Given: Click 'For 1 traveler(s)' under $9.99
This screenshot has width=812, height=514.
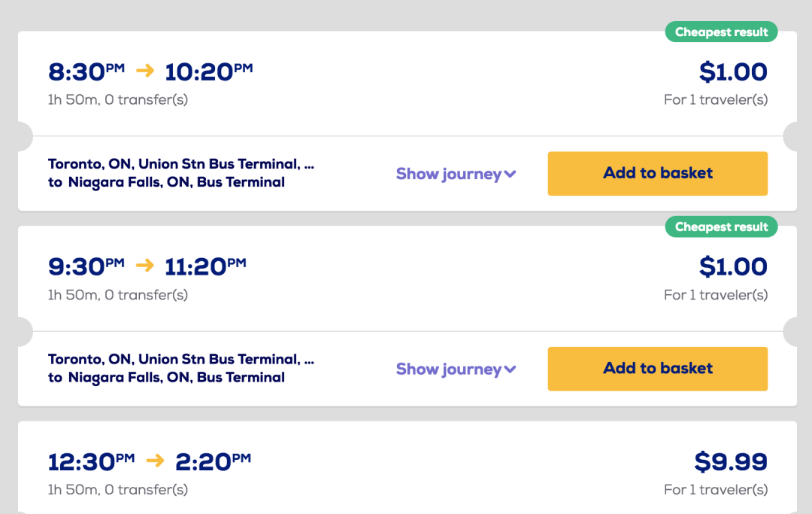Looking at the screenshot, I should pos(715,490).
